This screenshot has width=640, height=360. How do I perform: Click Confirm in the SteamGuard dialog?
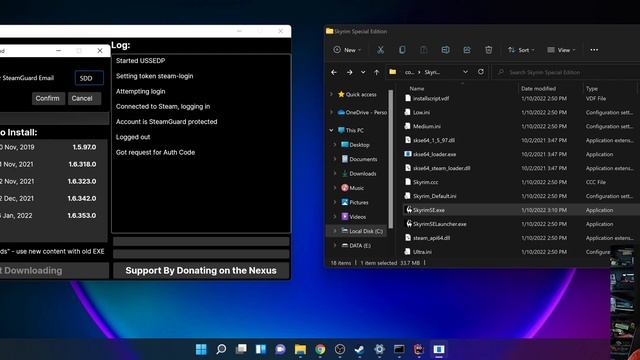tap(48, 98)
